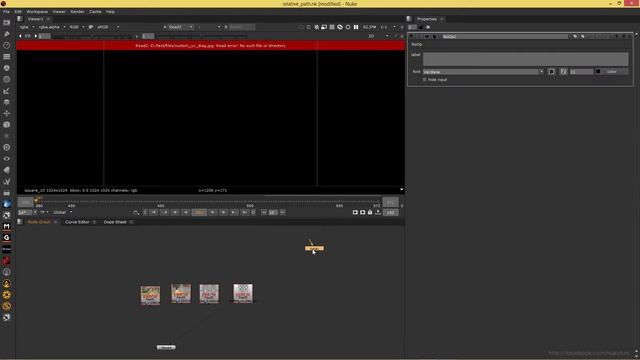Open the Render menu
This screenshot has height=360, width=640.
(x=77, y=12)
